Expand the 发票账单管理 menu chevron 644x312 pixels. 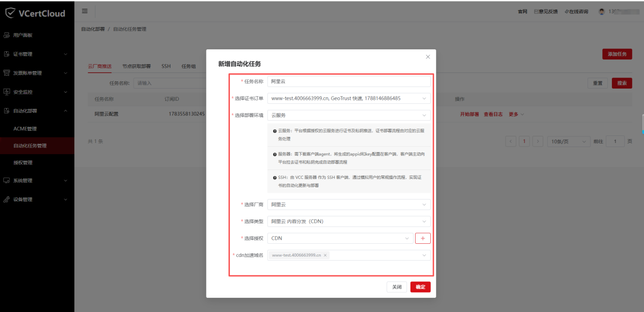[66, 73]
